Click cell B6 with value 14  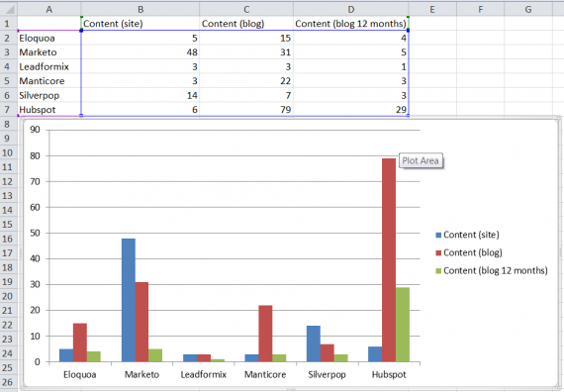tap(141, 95)
